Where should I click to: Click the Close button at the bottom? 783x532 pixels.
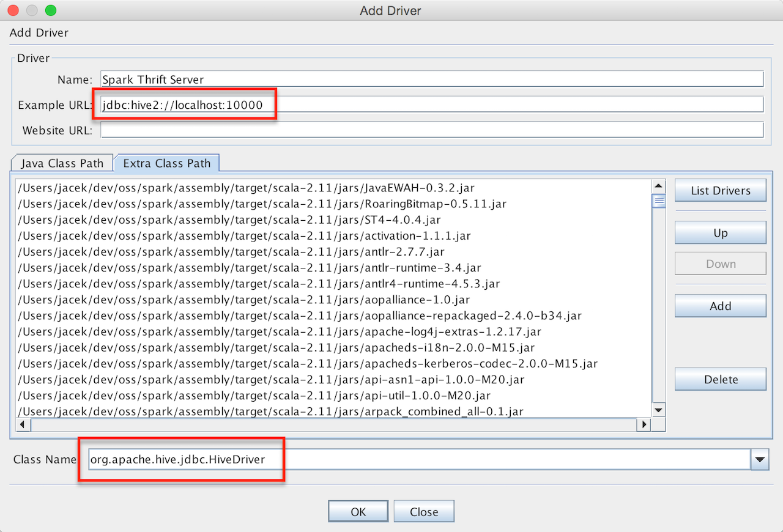coord(424,512)
